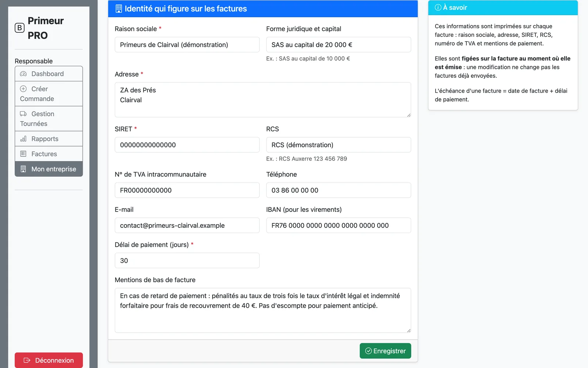Click the building icon in the Identité header

(119, 8)
